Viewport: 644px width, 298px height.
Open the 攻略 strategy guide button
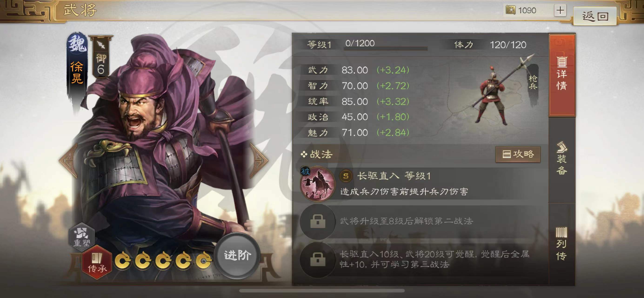tap(518, 154)
